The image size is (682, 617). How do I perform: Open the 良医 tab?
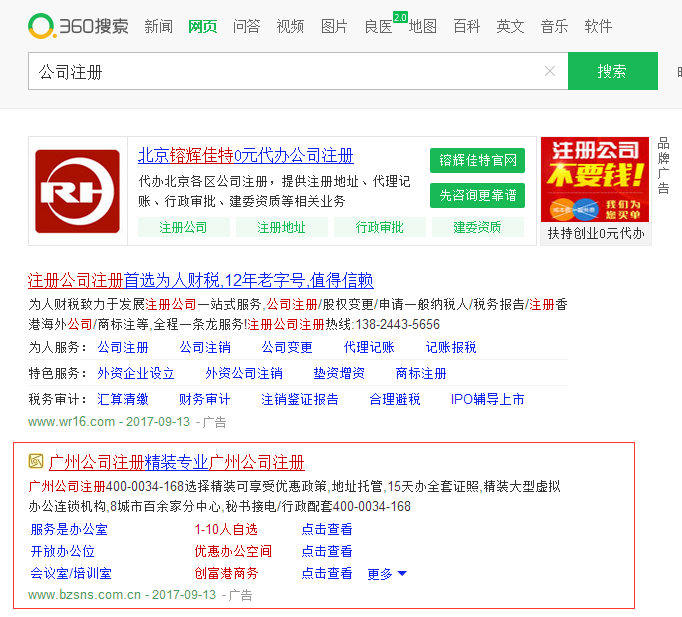tap(378, 26)
